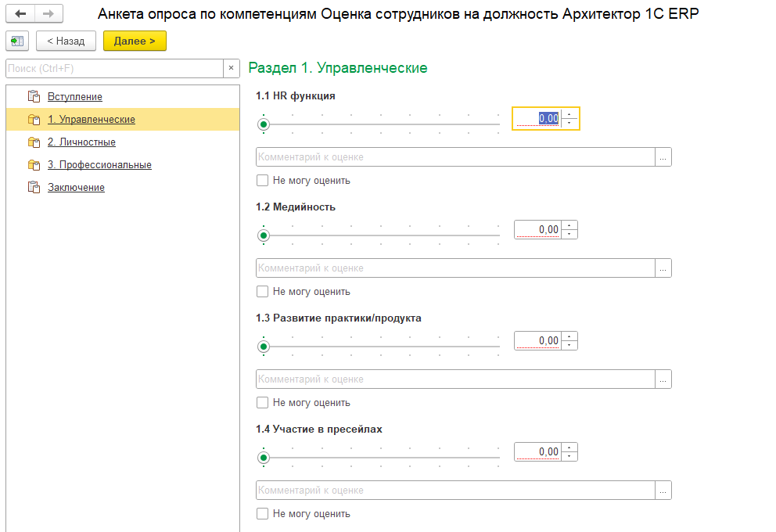Viewport: 776px width, 532px height.
Task: Go to the Заключение section
Action: click(x=76, y=188)
